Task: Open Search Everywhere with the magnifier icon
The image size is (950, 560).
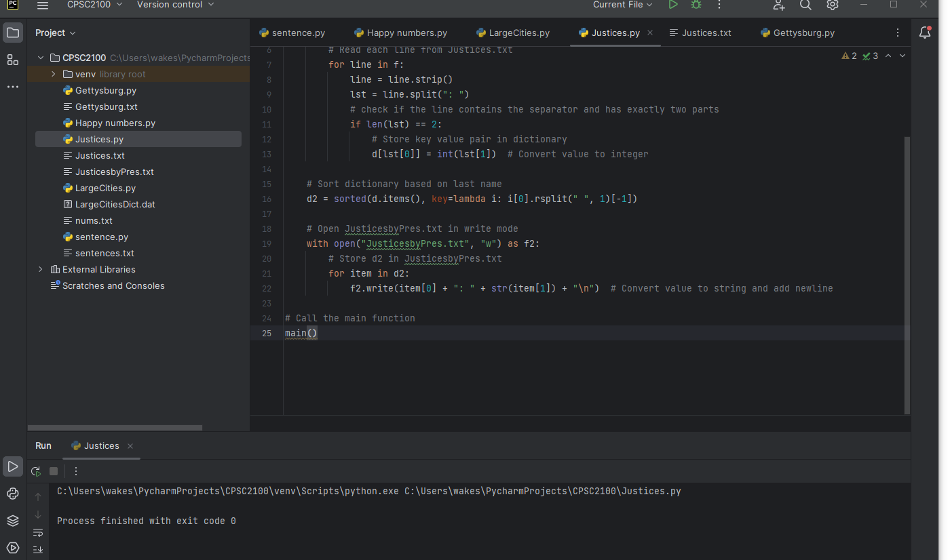Action: [x=805, y=5]
